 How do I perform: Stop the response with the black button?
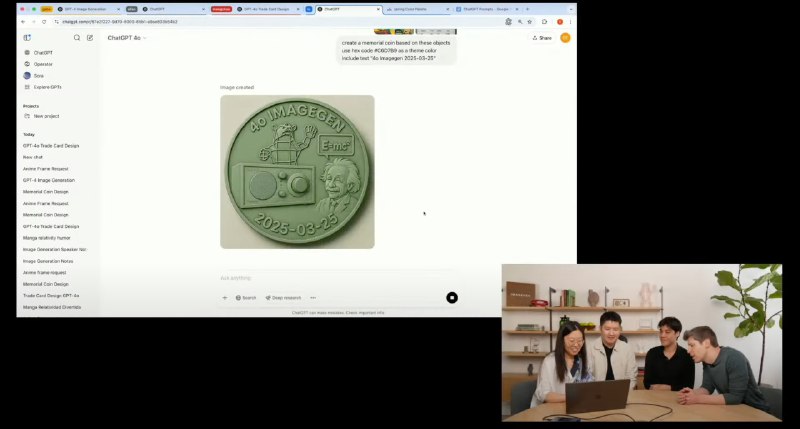click(452, 298)
